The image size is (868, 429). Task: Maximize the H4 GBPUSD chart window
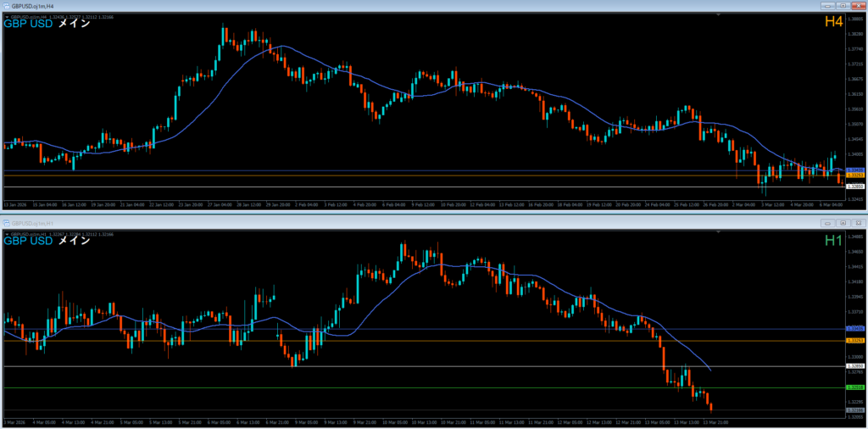(843, 6)
